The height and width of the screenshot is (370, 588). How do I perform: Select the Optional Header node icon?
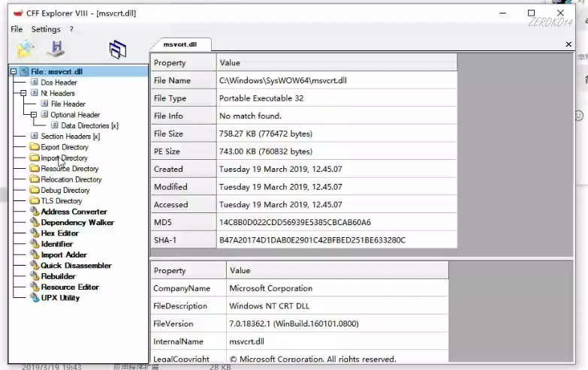44,115
